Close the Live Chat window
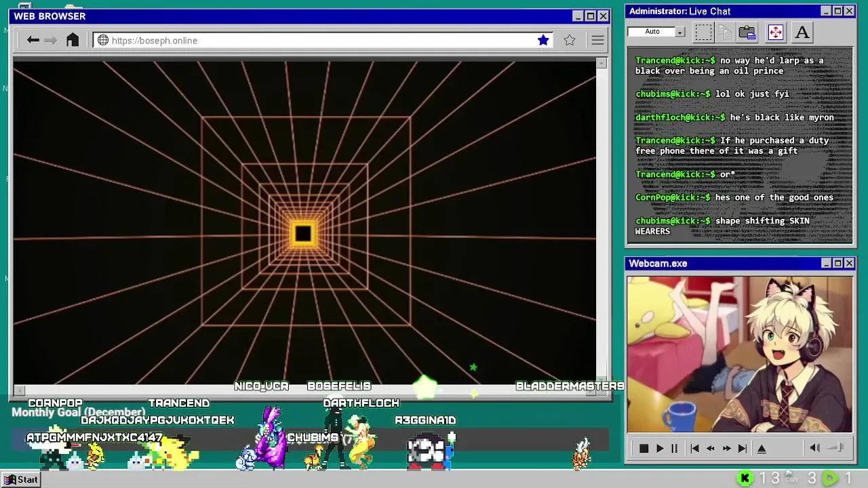 pyautogui.click(x=849, y=11)
